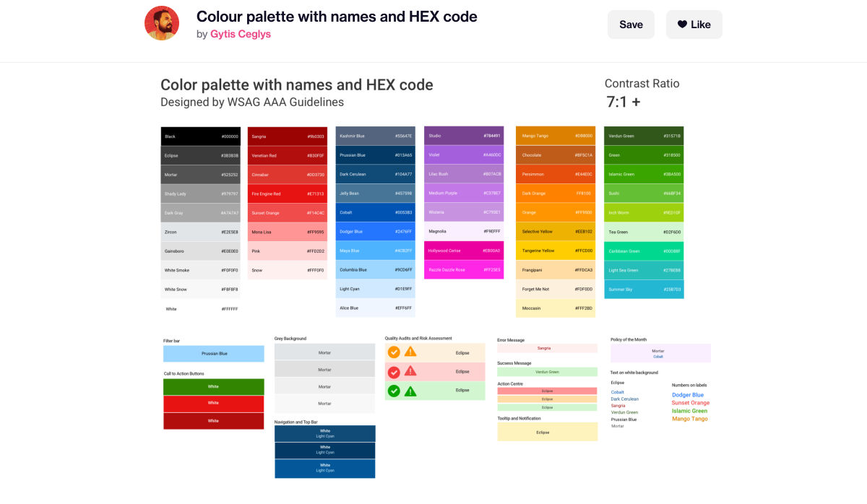Click the red checkmark circle icon
867x504 pixels.
point(394,372)
